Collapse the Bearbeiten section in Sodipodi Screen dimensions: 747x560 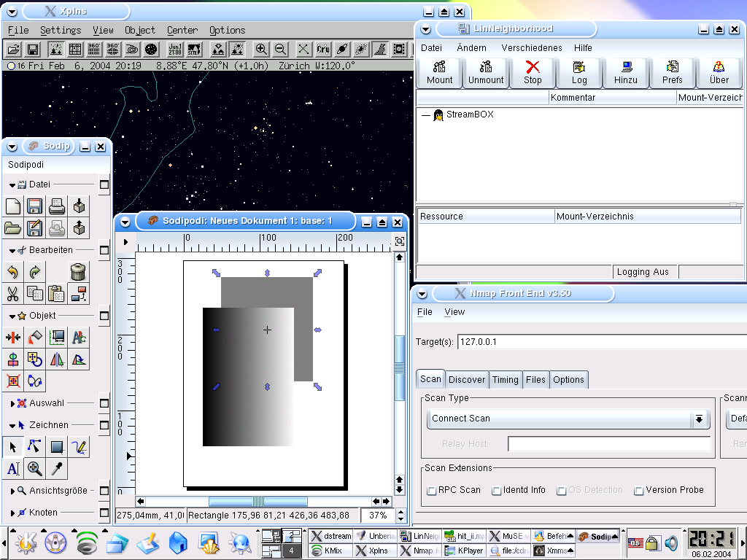[12, 251]
